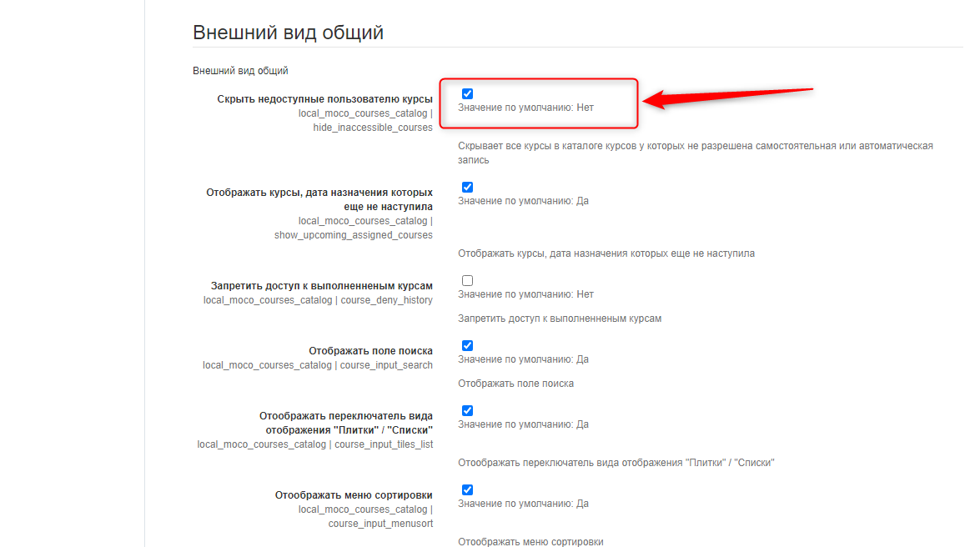The height and width of the screenshot is (547, 980).
Task: Click the course_input_menusort setting key text
Action: click(x=380, y=524)
